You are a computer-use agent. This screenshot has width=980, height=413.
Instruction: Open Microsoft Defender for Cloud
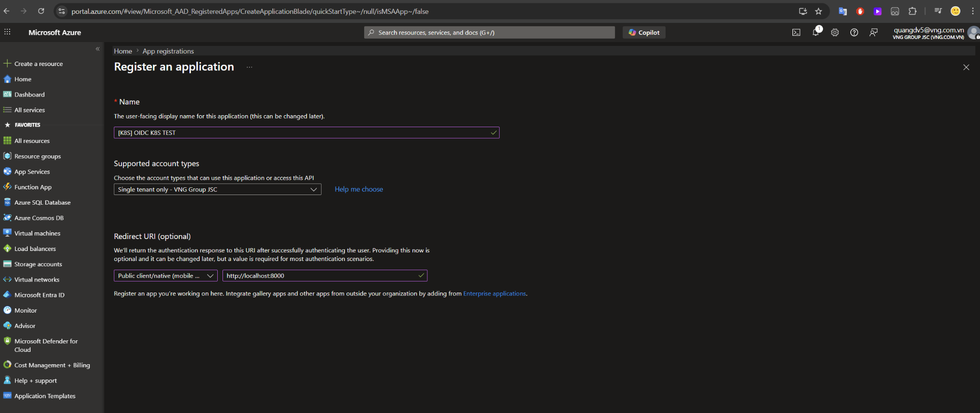(x=46, y=345)
